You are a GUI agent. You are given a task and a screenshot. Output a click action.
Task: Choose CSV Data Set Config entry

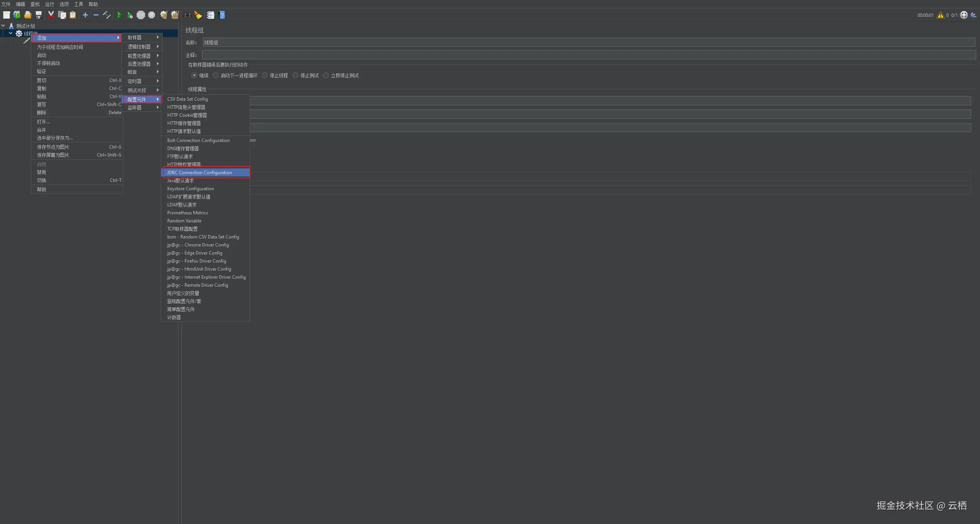[188, 99]
